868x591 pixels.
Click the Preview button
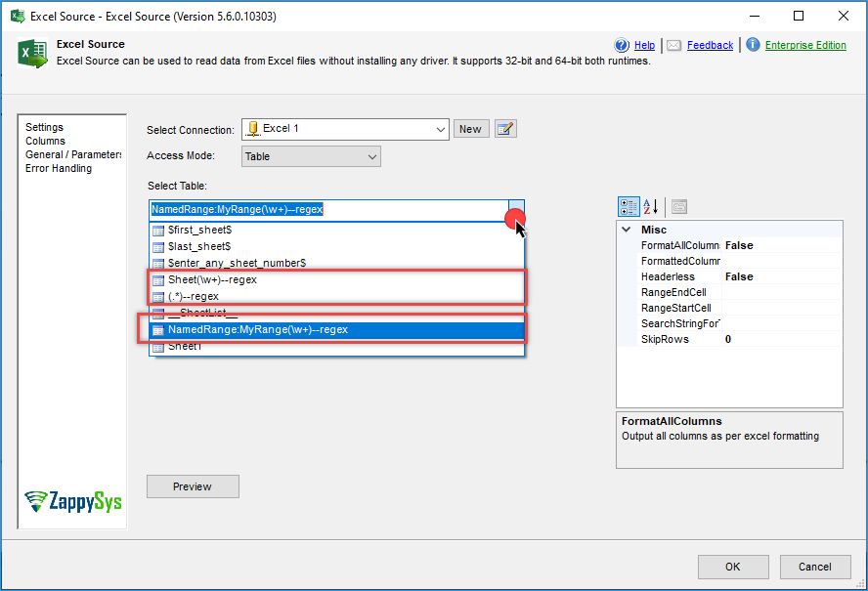pyautogui.click(x=193, y=486)
